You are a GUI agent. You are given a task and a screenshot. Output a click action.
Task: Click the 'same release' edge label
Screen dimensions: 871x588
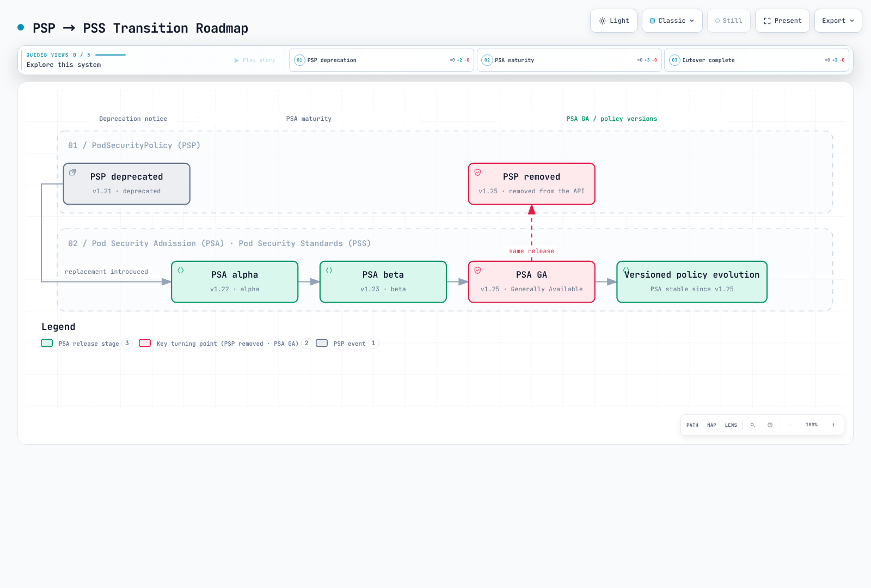pyautogui.click(x=532, y=251)
